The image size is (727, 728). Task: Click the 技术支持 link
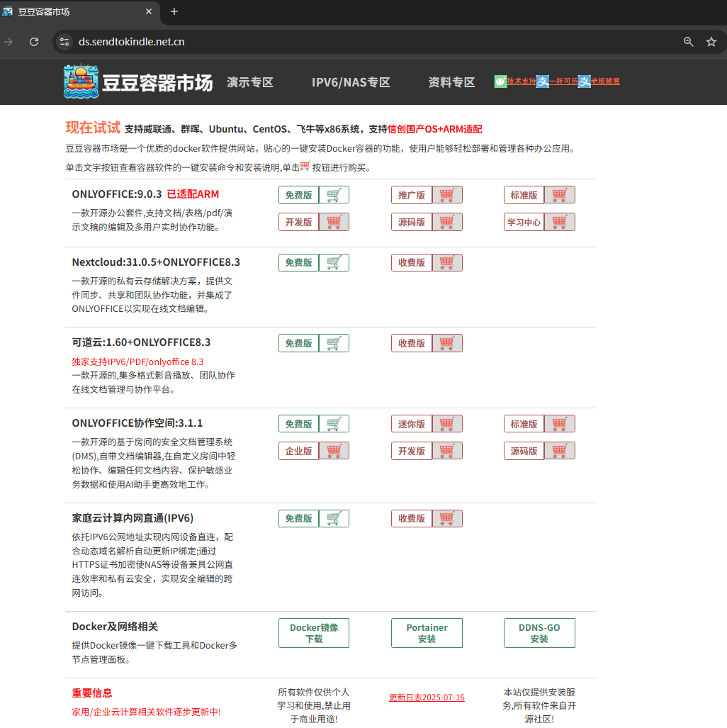click(x=522, y=82)
